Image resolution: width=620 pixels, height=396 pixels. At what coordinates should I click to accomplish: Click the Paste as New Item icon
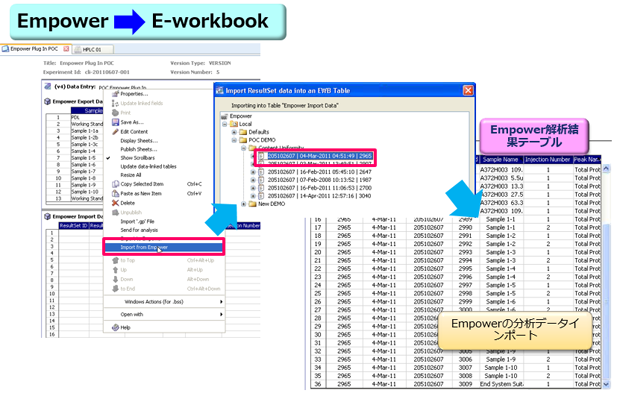[x=115, y=193]
